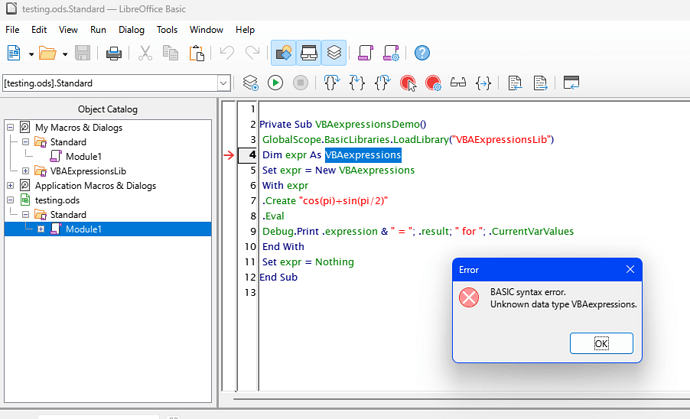
Task: Click the horizontal scrollbar below code editor
Action: [x=461, y=400]
